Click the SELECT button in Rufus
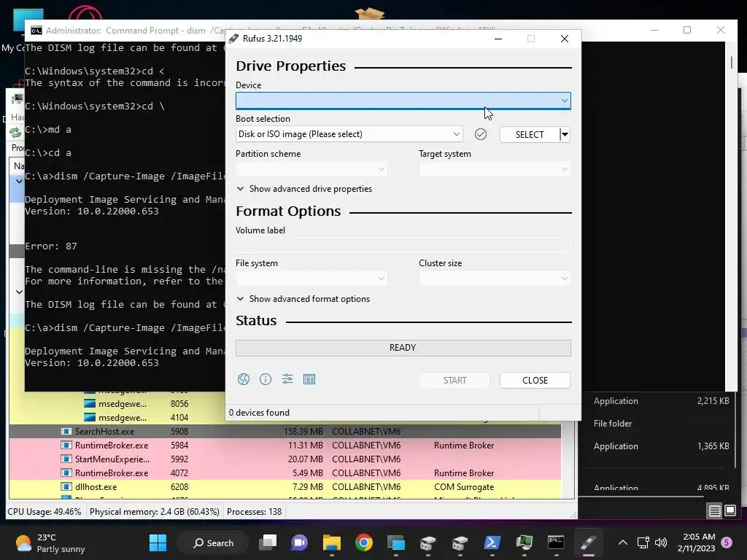Screen dimensions: 747x560 click(x=530, y=134)
